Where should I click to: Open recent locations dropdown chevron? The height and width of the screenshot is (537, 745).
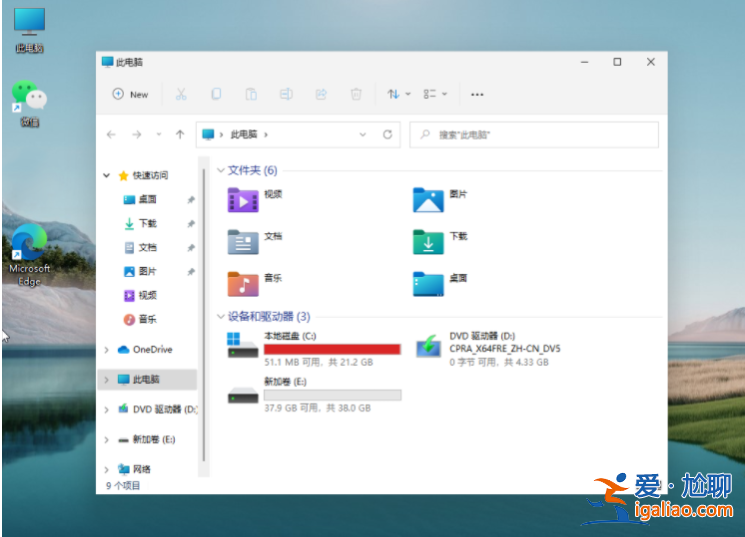pos(159,134)
